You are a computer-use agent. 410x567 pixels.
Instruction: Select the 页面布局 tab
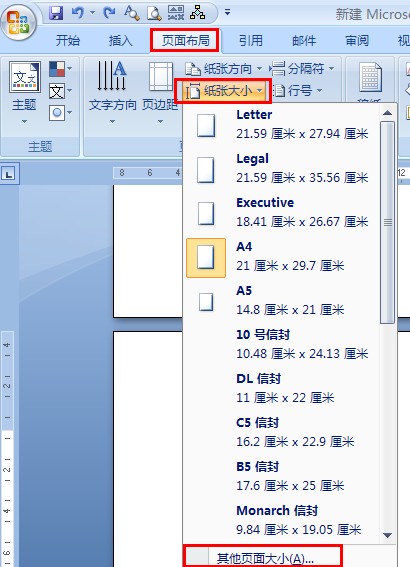coord(185,40)
